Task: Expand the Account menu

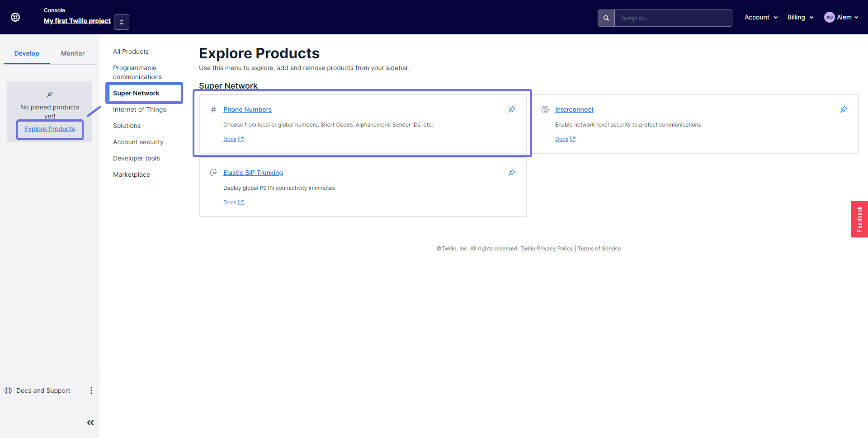Action: 761,17
